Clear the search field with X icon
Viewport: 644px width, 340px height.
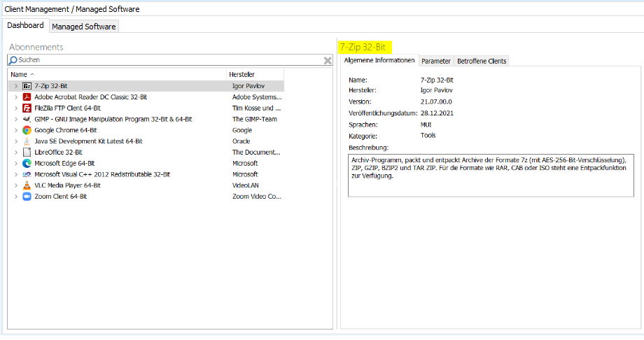coord(327,61)
